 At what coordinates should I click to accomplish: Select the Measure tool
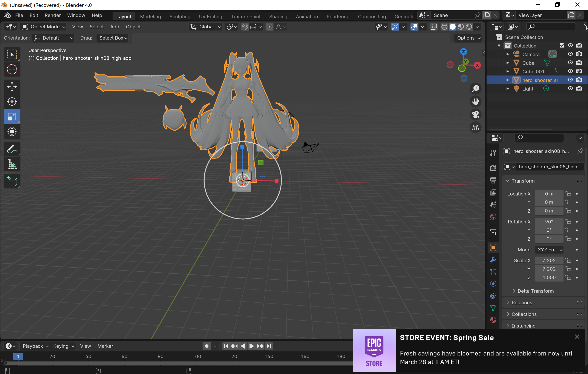(x=12, y=164)
